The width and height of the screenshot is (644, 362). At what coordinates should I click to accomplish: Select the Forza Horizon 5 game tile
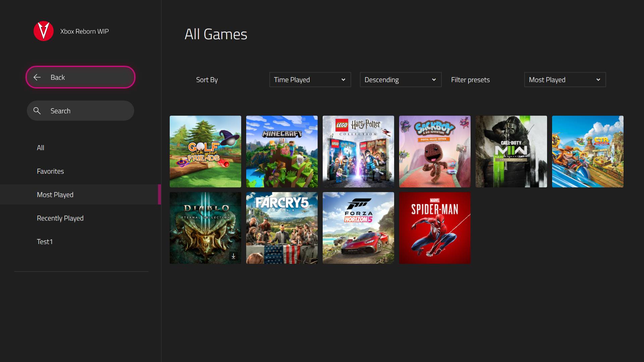(x=358, y=228)
